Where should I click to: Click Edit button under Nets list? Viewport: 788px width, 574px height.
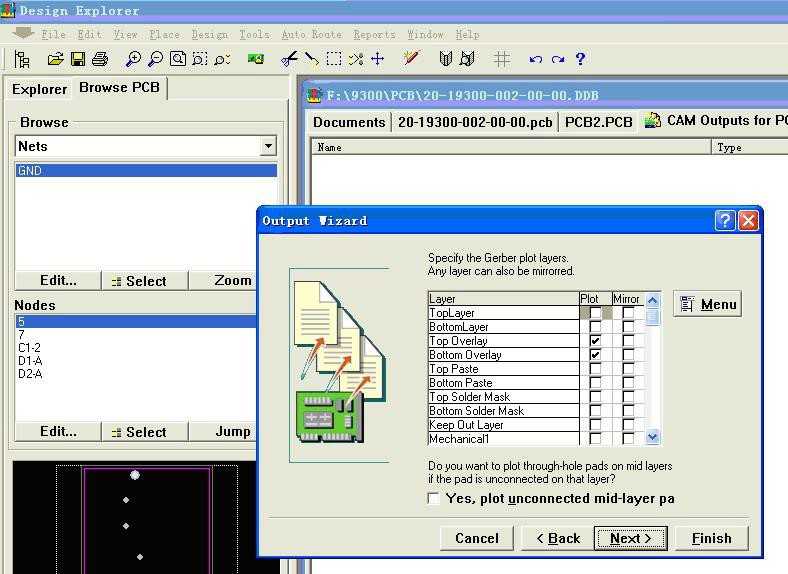tap(58, 280)
